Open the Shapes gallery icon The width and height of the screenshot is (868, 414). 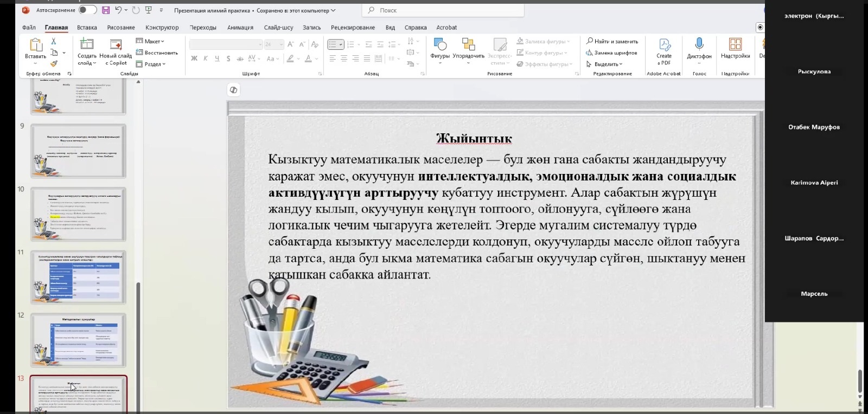(x=440, y=45)
